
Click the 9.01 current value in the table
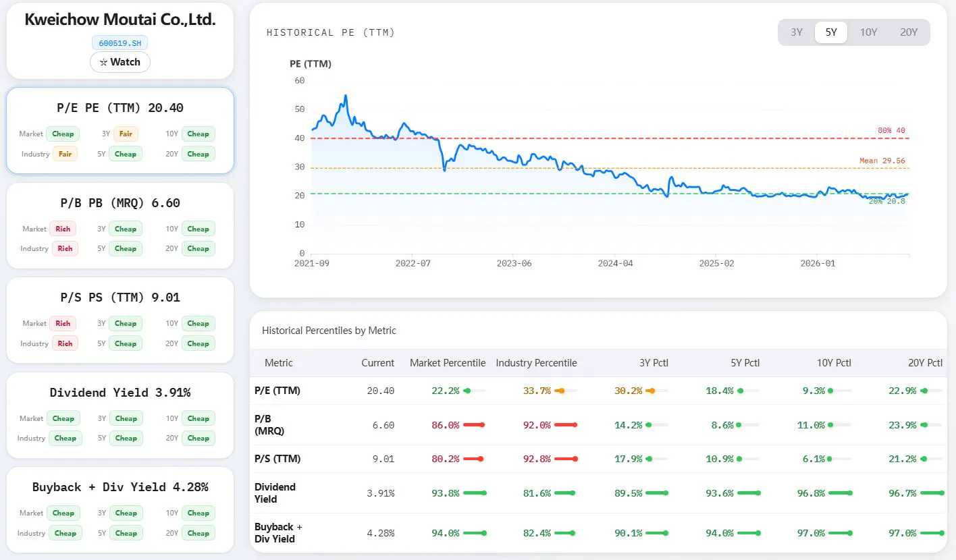(x=384, y=459)
